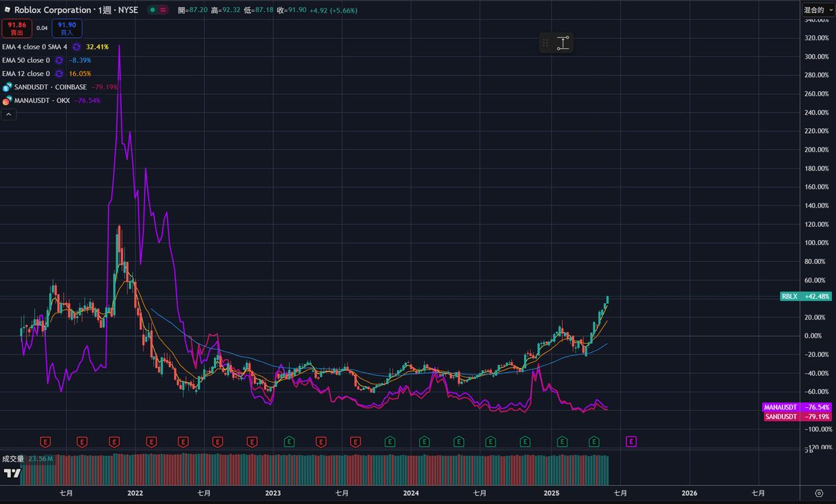Click the 成交量 volume indicator label
Viewport: 836px width, 504px height.
coord(13,459)
